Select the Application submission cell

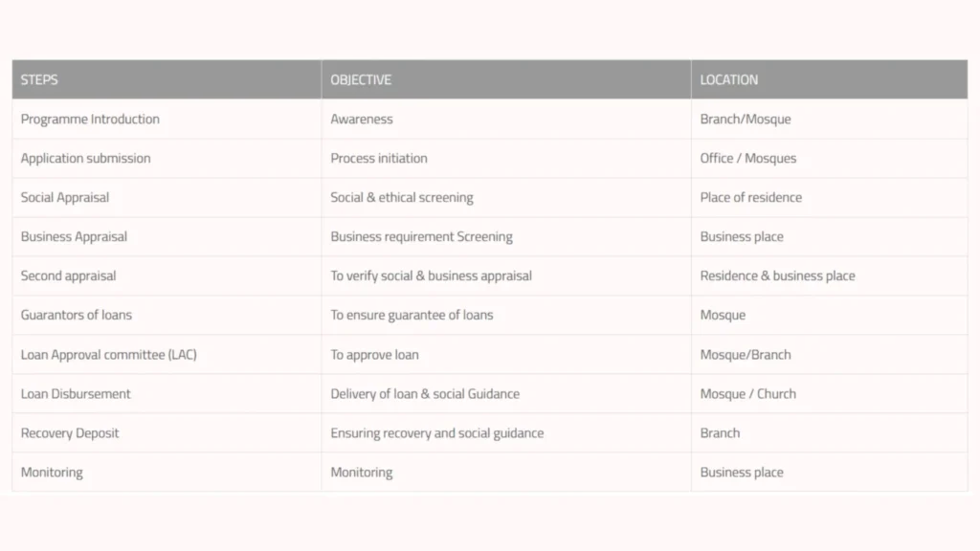(85, 158)
